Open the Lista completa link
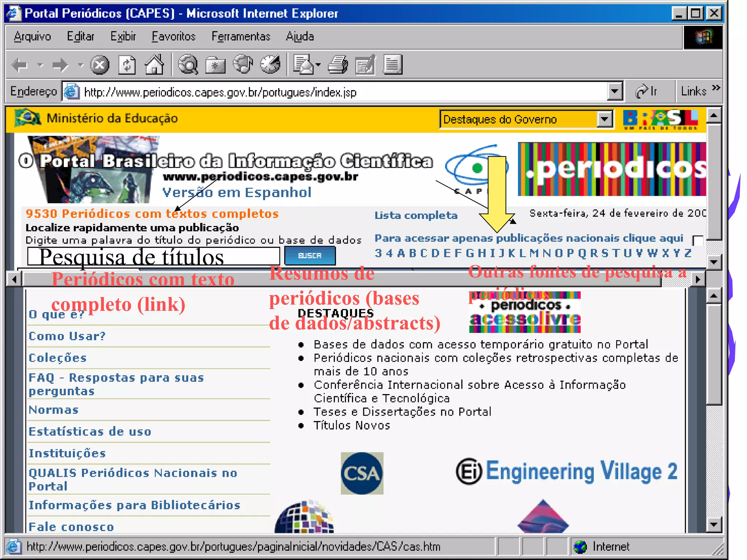Image resolution: width=747 pixels, height=560 pixels. [416, 215]
